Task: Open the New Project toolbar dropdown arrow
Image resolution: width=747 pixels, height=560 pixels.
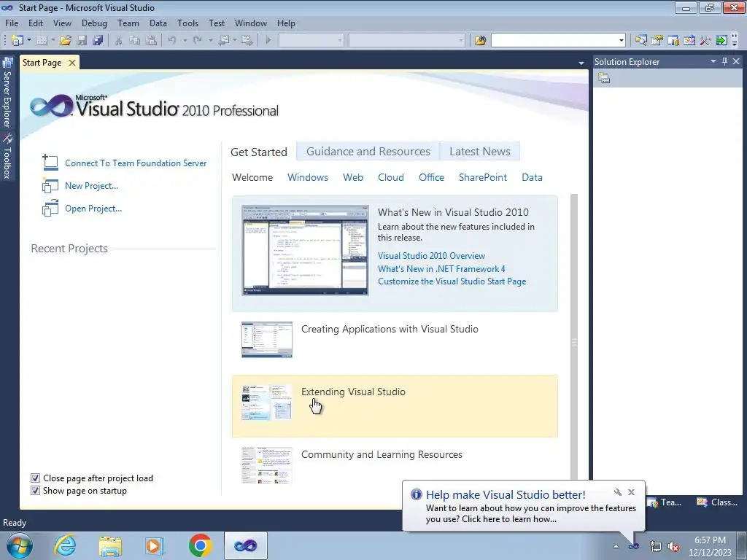Action: (29, 41)
